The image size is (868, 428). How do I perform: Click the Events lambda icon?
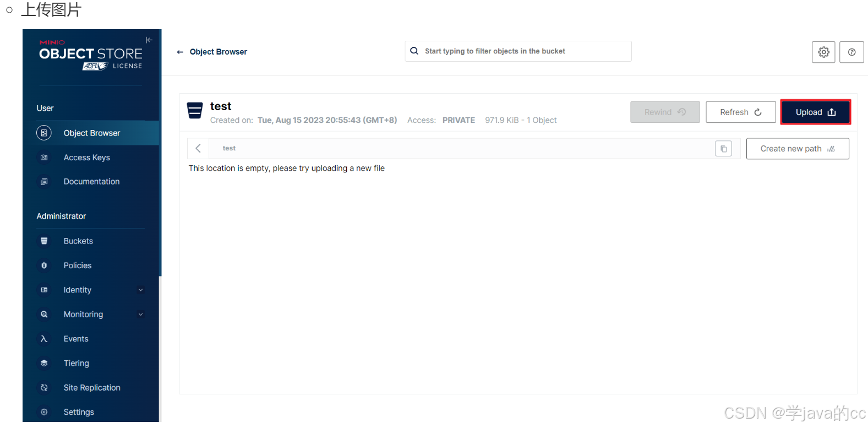(44, 339)
